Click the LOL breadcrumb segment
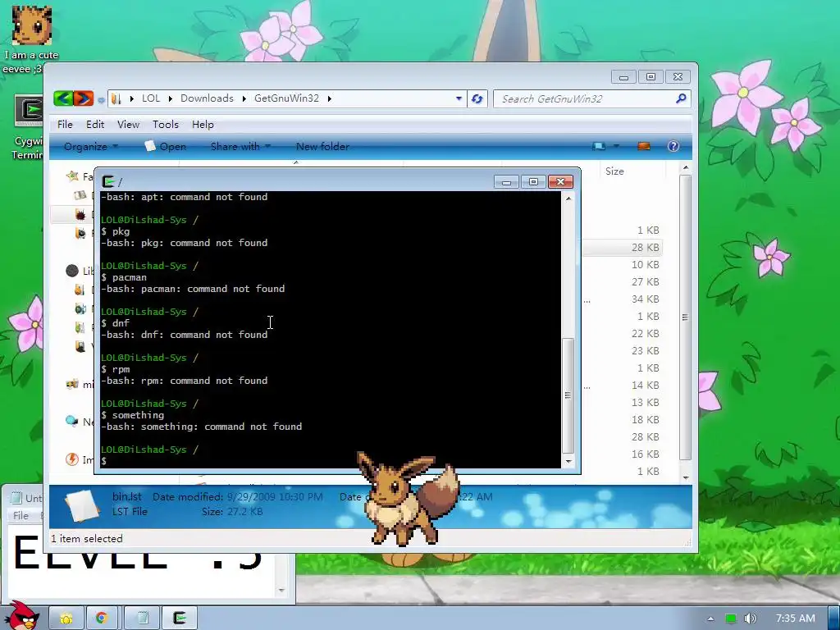 click(x=151, y=98)
